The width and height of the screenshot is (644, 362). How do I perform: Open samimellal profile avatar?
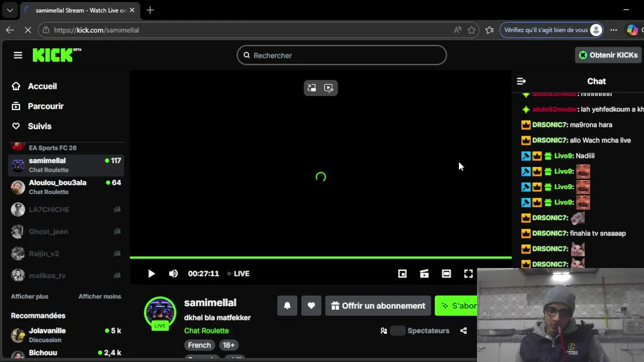coord(160,313)
